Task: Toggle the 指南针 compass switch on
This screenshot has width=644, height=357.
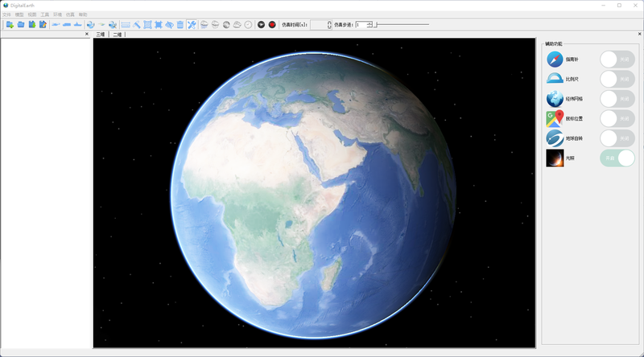Action: point(617,59)
